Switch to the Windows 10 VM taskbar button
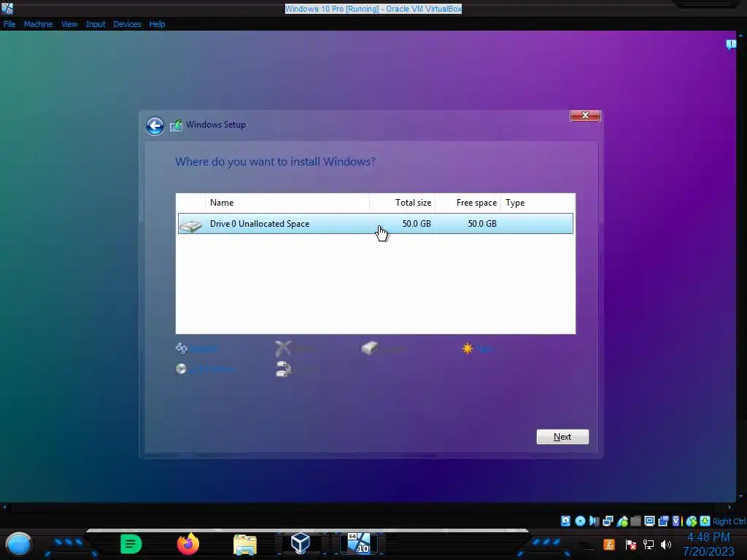 point(359,543)
